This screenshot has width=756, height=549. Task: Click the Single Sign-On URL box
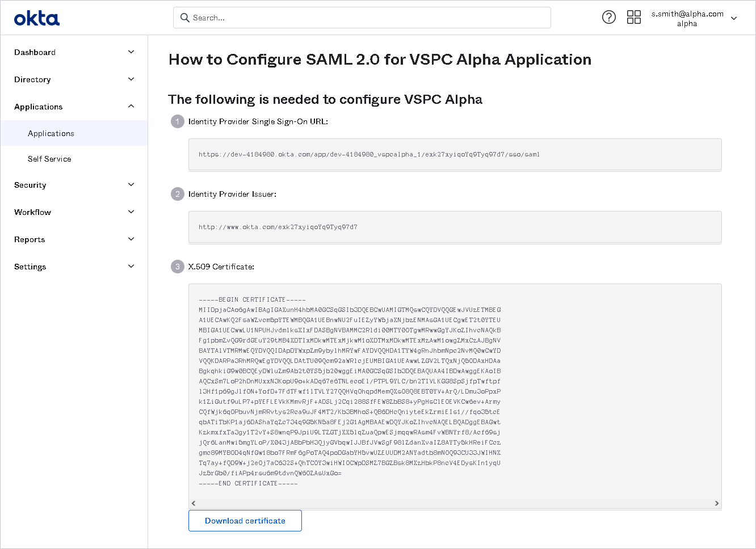point(455,154)
